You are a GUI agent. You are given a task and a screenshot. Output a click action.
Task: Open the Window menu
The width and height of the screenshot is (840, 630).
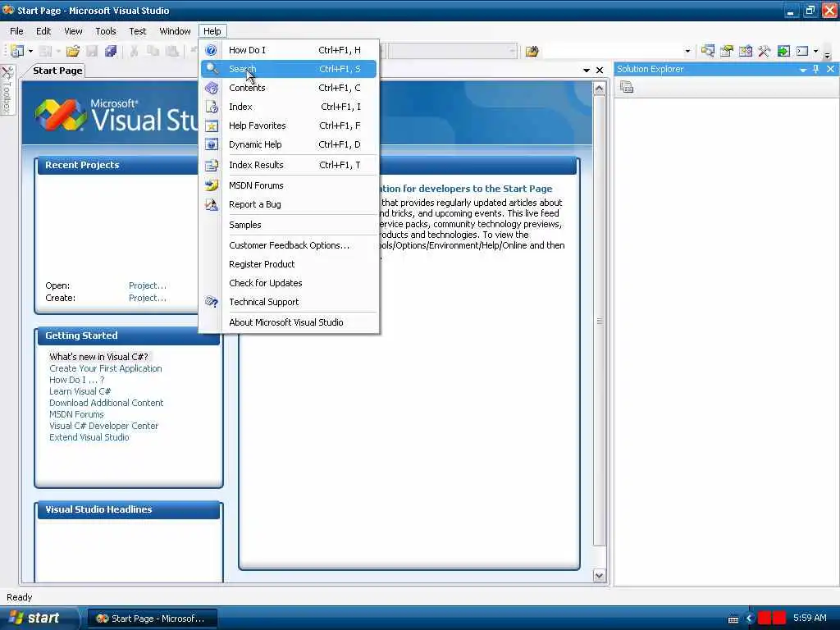(x=176, y=31)
